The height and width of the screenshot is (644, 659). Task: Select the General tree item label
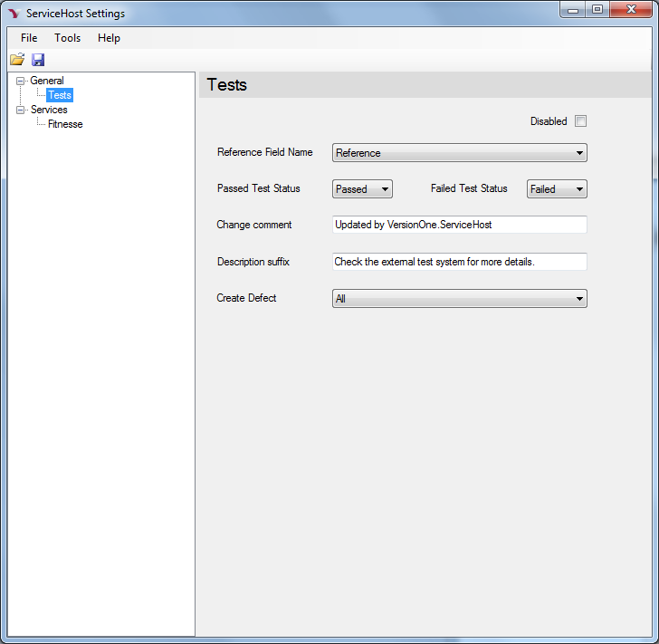(x=47, y=81)
